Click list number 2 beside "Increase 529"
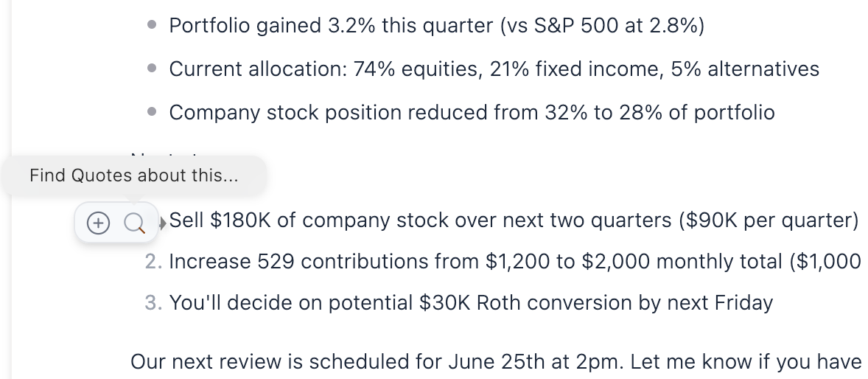The image size is (868, 379). pyautogui.click(x=153, y=262)
